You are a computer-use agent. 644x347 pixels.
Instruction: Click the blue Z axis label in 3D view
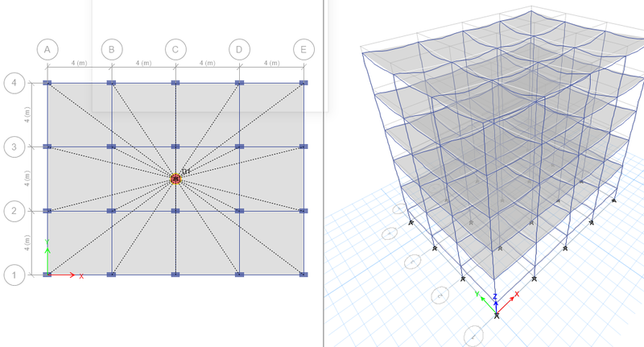[495, 296]
